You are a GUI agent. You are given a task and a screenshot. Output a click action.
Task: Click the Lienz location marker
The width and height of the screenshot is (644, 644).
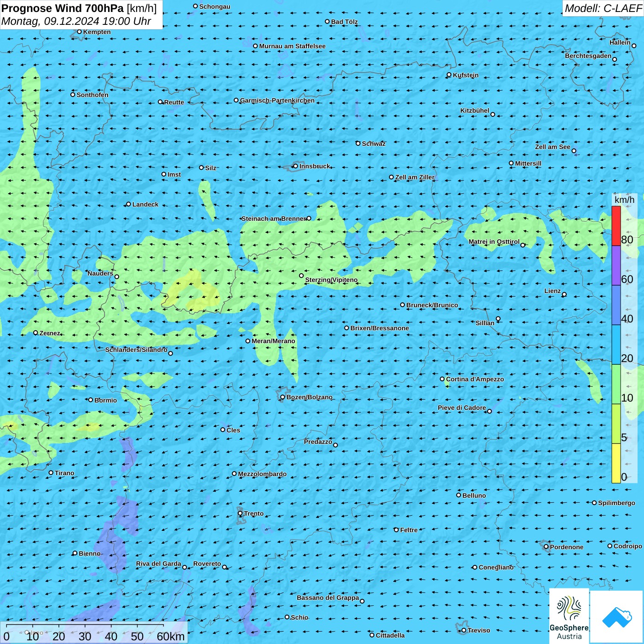[564, 294]
